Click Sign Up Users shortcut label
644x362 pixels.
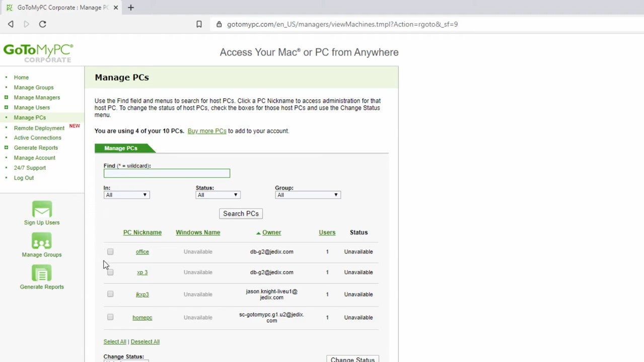pos(42,223)
